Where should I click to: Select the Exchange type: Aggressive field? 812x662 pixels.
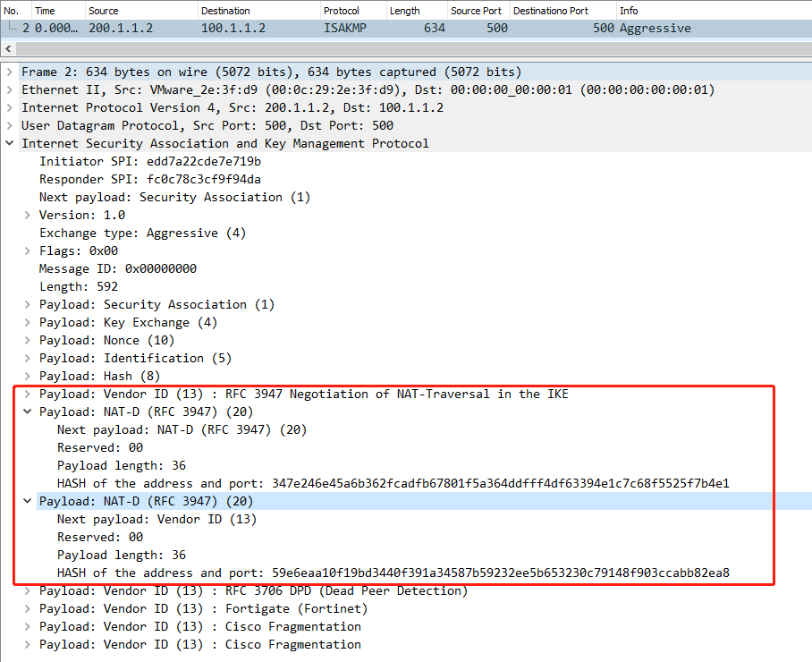(142, 233)
